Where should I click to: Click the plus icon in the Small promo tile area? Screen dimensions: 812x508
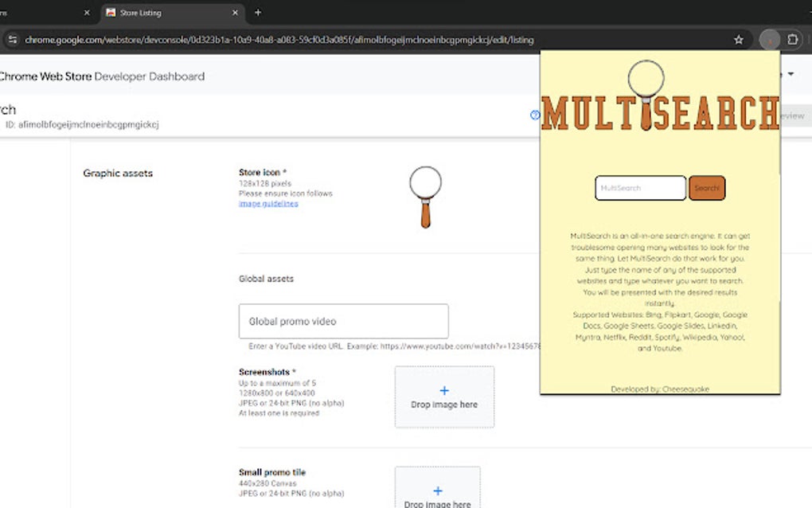coord(437,490)
